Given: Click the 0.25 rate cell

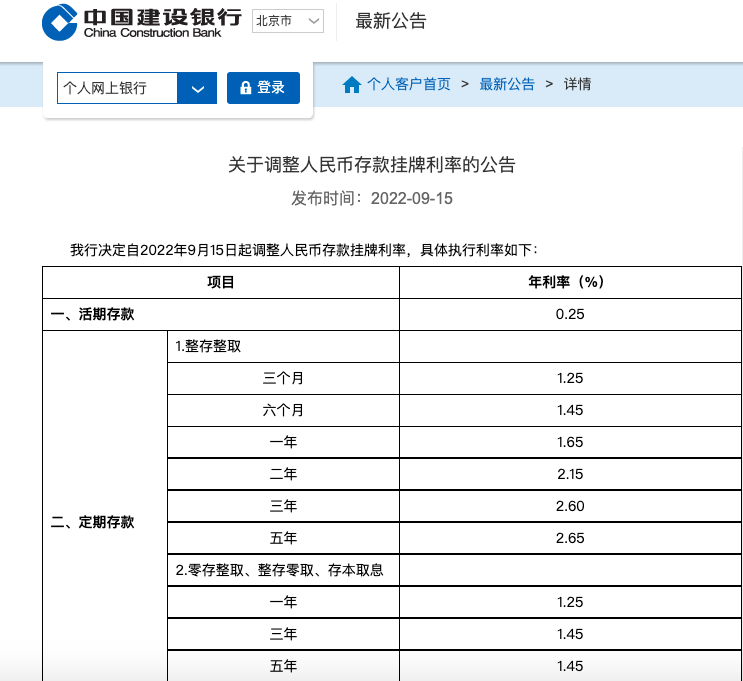Looking at the screenshot, I should (x=570, y=314).
